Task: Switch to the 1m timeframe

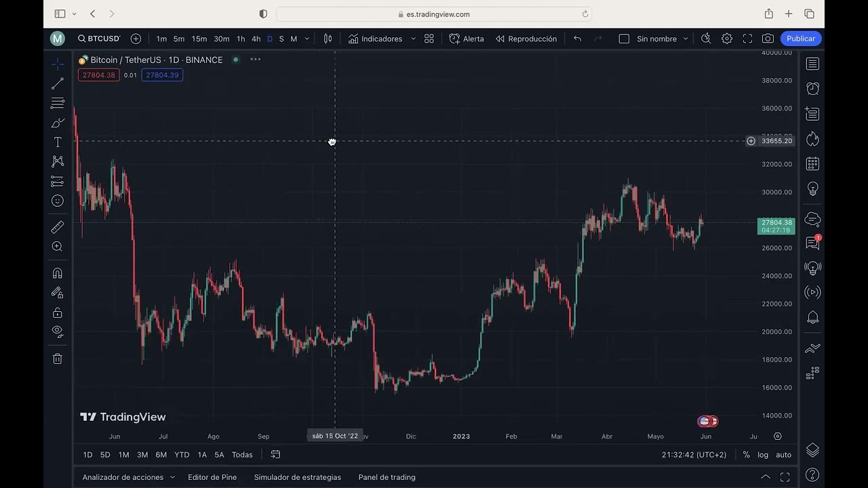Action: coord(161,39)
